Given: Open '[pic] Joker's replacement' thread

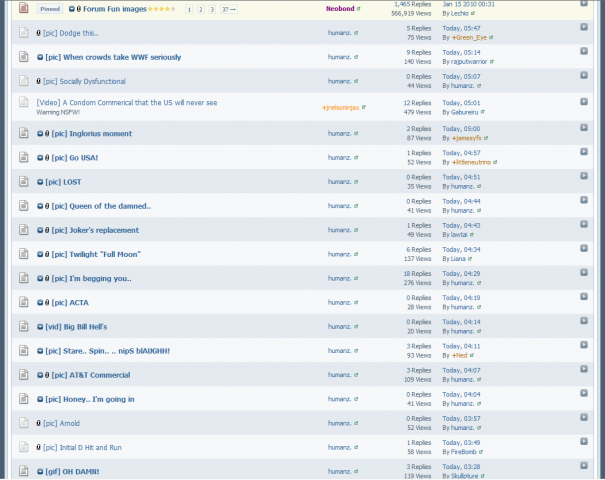Looking at the screenshot, I should point(95,230).
